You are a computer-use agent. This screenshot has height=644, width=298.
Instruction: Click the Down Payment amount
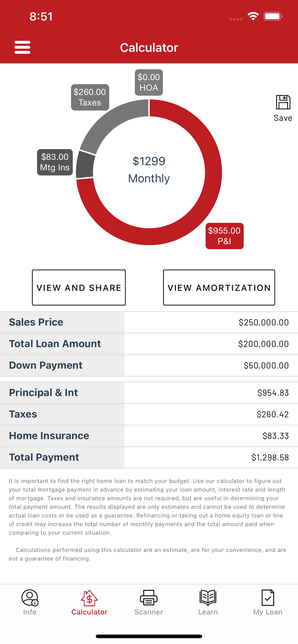(x=266, y=365)
